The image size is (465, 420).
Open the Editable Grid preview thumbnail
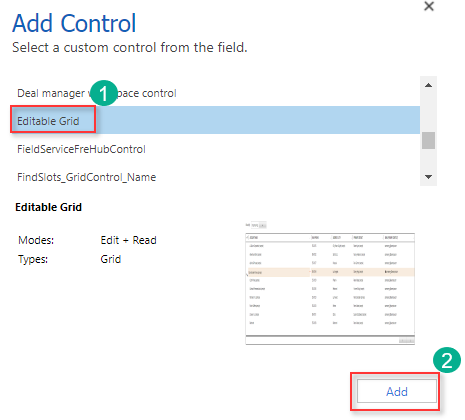330,283
